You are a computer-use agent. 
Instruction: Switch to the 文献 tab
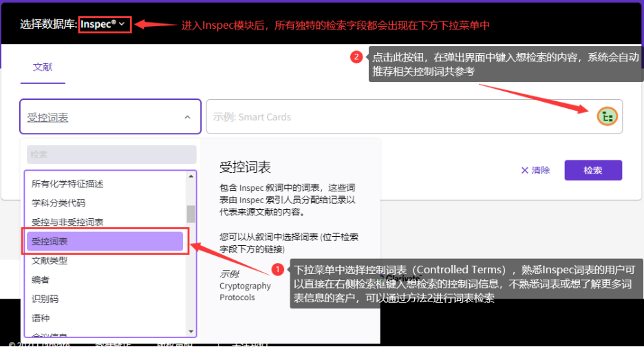43,67
